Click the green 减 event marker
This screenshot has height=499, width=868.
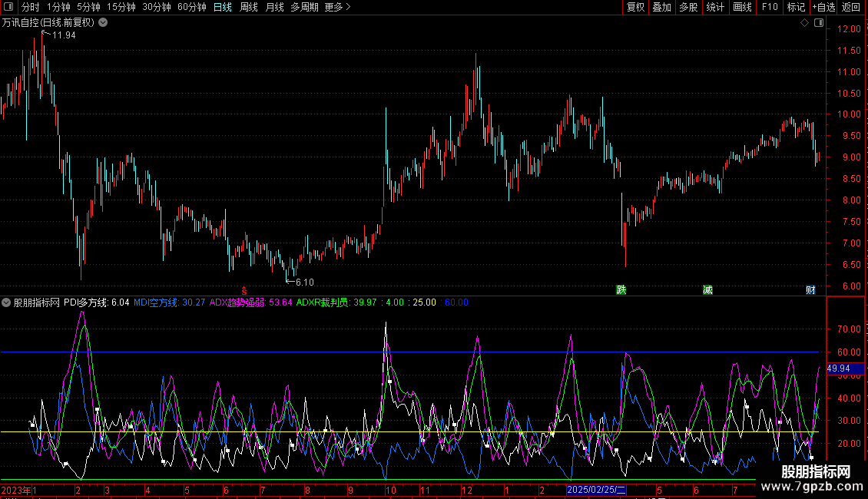[707, 290]
